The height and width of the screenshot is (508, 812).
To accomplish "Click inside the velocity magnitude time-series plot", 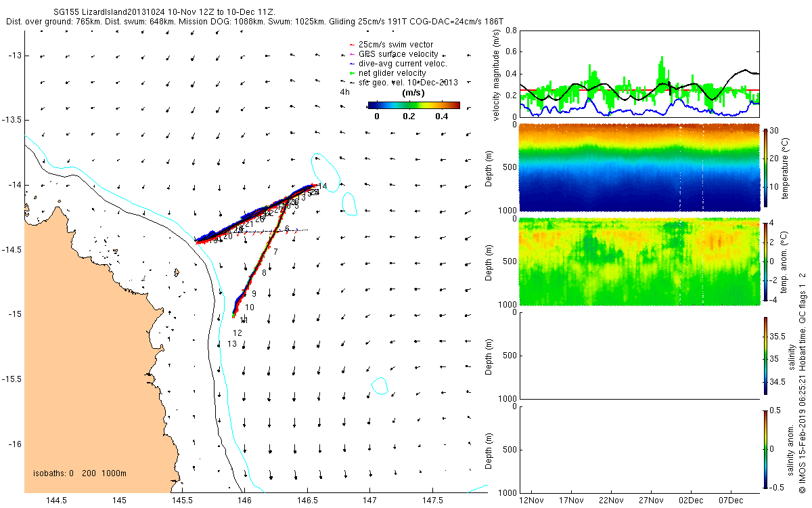I will tap(639, 73).
